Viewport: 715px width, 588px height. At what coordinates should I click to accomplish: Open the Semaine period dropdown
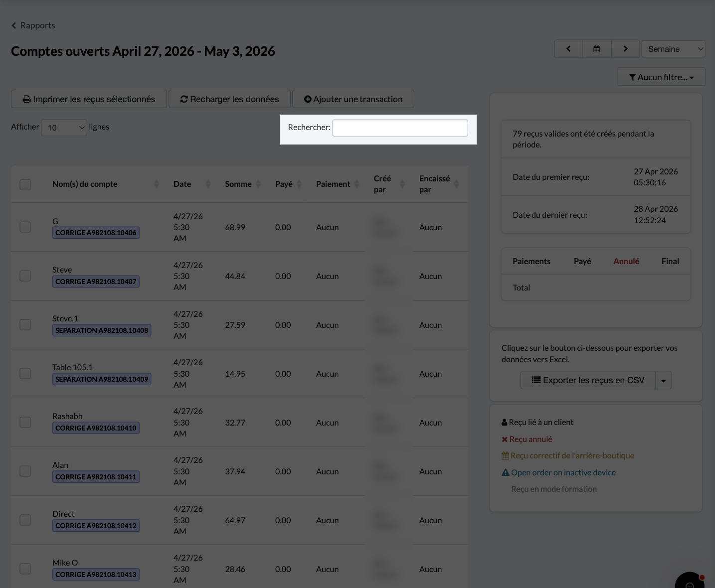pos(674,49)
